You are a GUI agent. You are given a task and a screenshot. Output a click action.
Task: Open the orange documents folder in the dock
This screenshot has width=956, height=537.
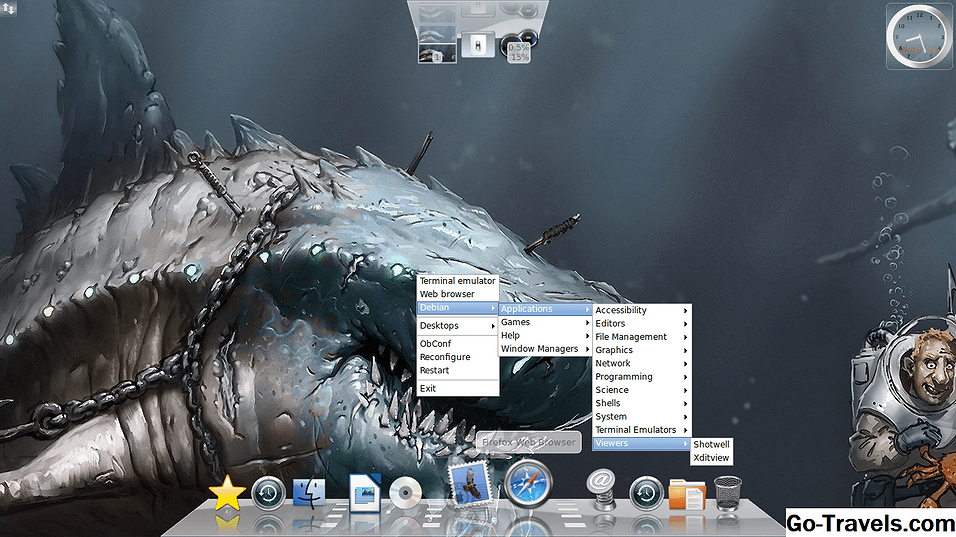[x=687, y=494]
